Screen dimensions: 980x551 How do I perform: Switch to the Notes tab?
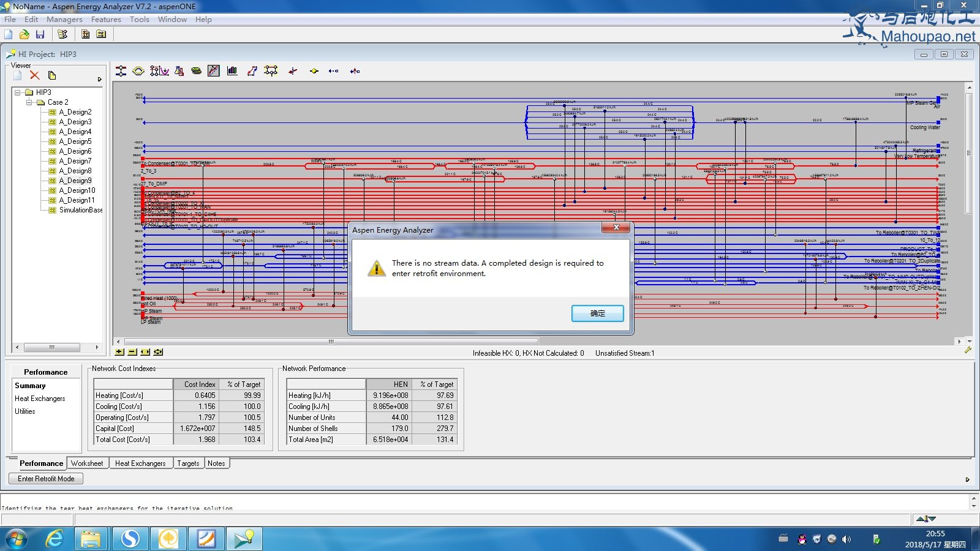coord(216,463)
